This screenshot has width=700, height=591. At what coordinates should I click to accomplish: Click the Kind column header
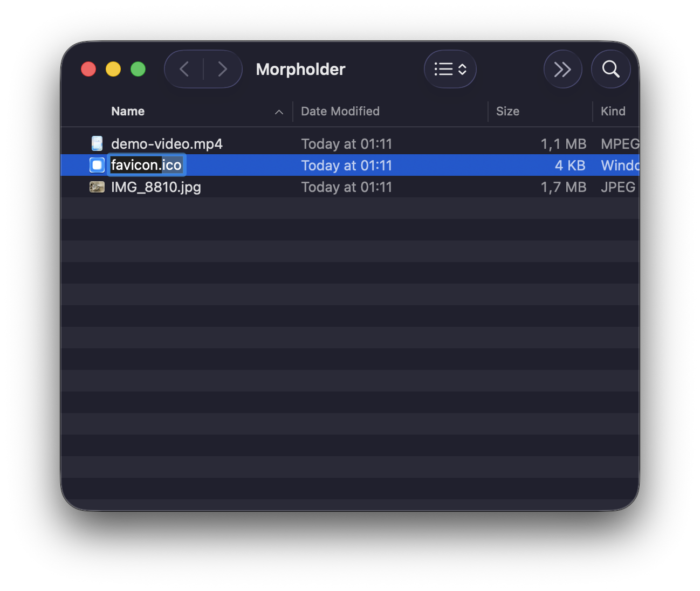613,111
